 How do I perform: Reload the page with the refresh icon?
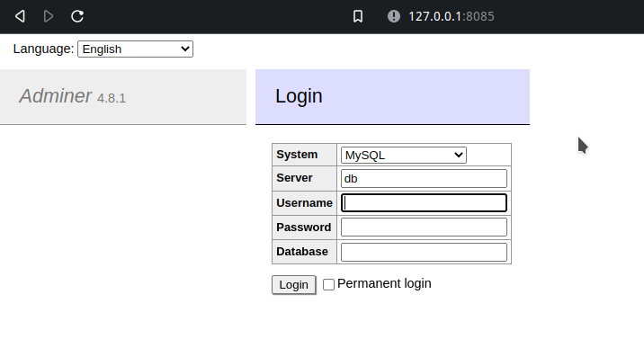pyautogui.click(x=77, y=16)
